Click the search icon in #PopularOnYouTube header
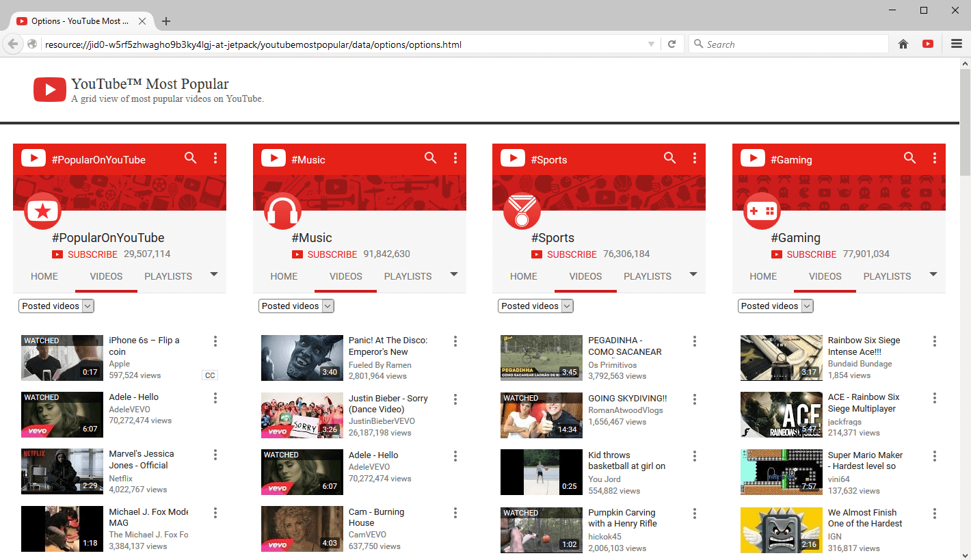 (191, 158)
